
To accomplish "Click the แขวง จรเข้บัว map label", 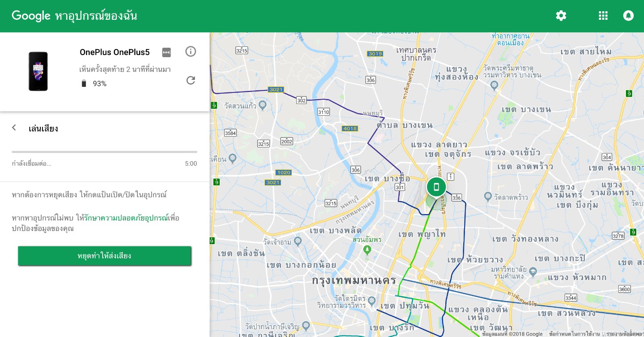I will pyautogui.click(x=512, y=153).
